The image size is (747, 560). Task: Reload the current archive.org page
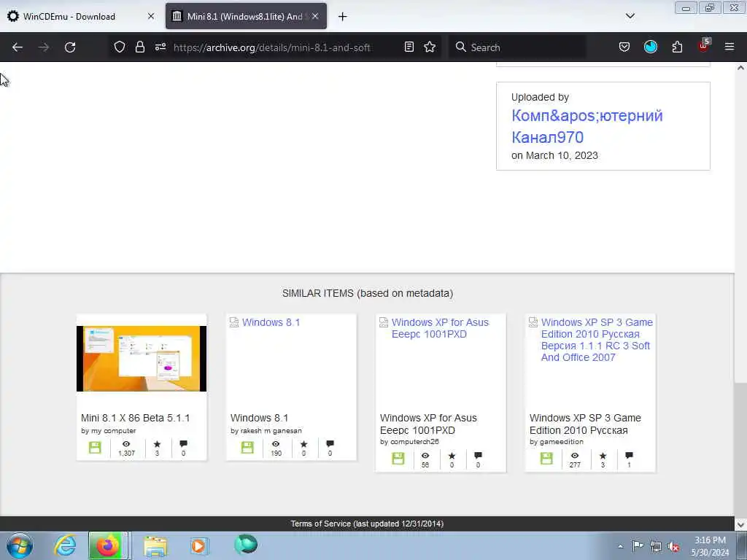(x=70, y=47)
